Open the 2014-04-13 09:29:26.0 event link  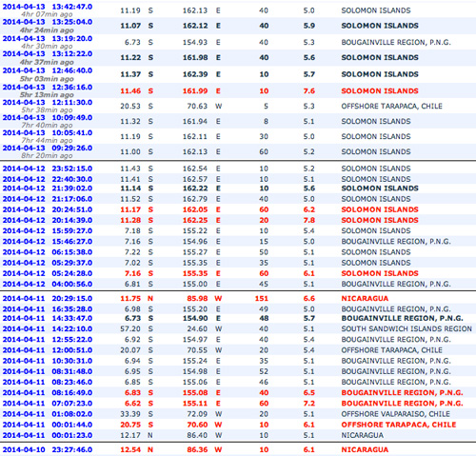[48, 149]
